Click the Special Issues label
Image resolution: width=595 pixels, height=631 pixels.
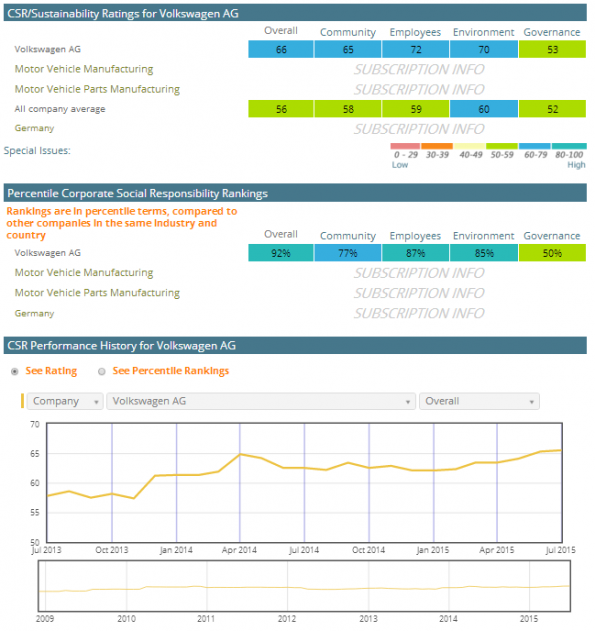37,151
